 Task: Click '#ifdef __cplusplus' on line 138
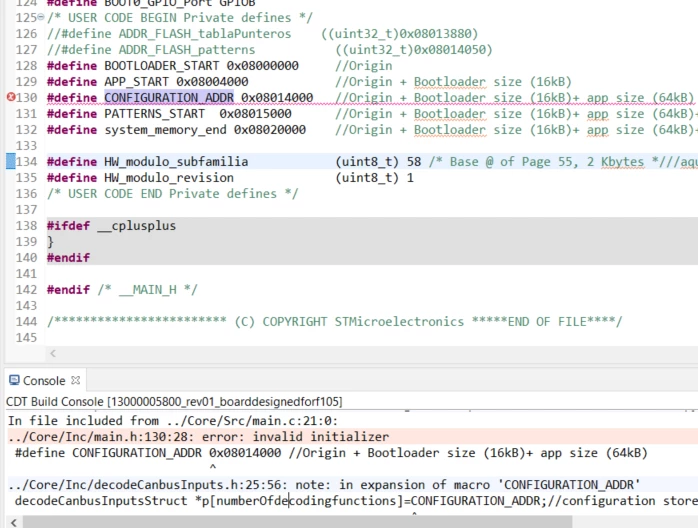tap(111, 226)
